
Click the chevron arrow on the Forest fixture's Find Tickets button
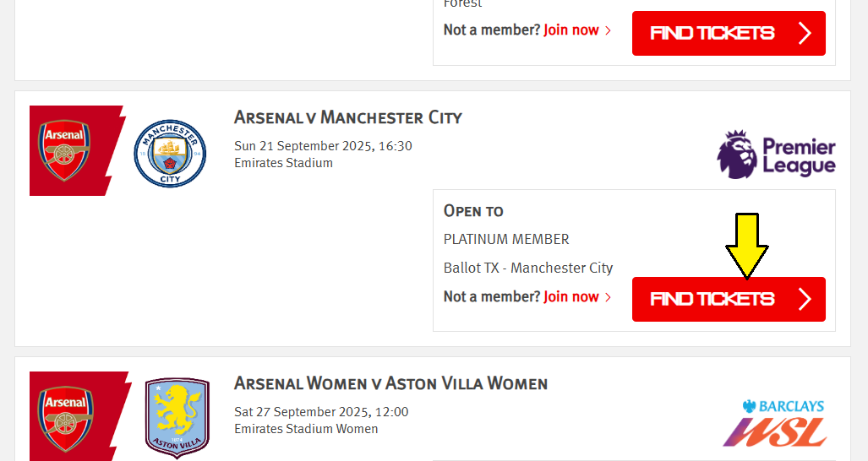805,33
